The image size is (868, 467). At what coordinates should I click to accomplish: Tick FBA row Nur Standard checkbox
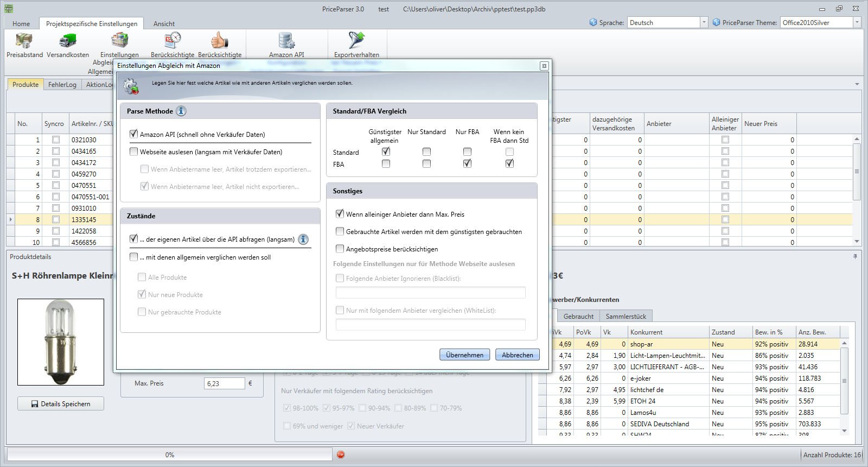pyautogui.click(x=426, y=163)
